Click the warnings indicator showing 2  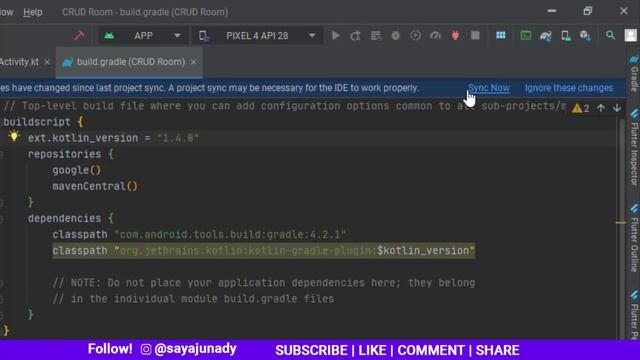tap(581, 108)
